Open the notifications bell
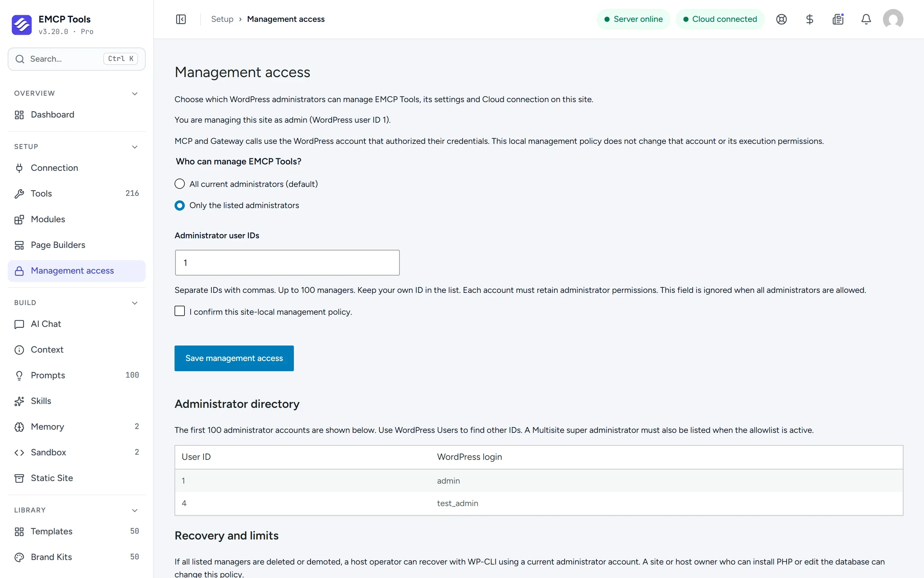The height and width of the screenshot is (578, 924). point(866,19)
